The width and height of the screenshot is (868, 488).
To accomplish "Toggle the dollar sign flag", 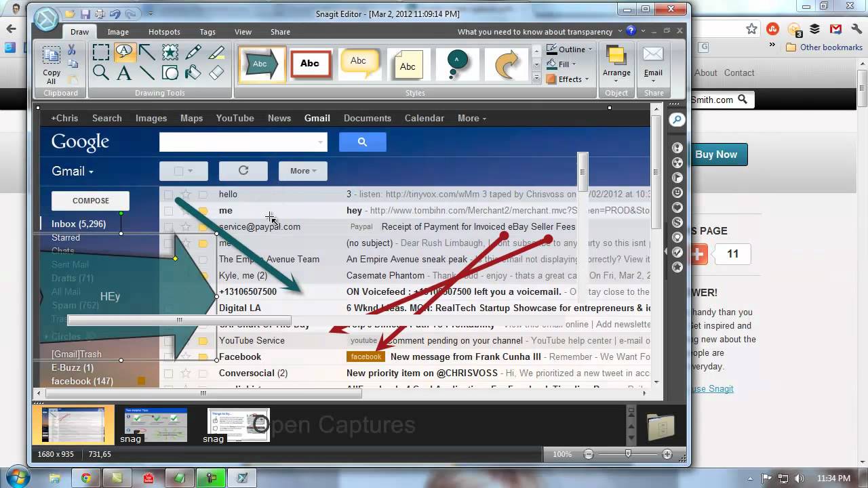I will click(677, 222).
